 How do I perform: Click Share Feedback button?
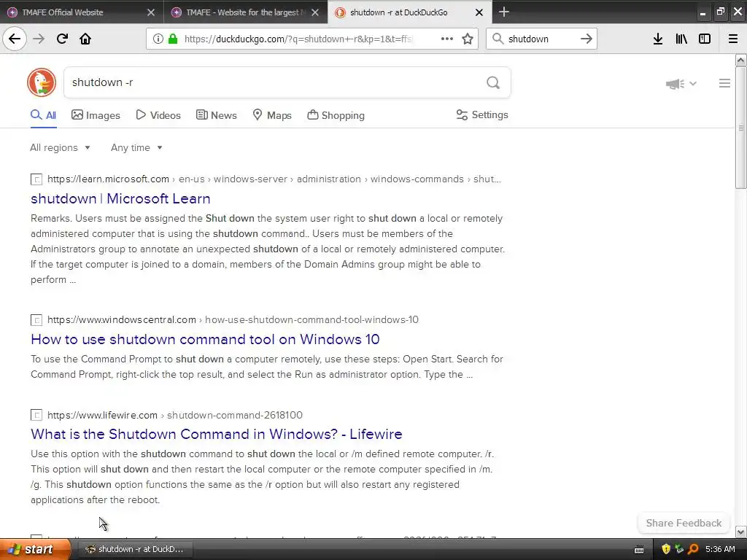point(684,523)
